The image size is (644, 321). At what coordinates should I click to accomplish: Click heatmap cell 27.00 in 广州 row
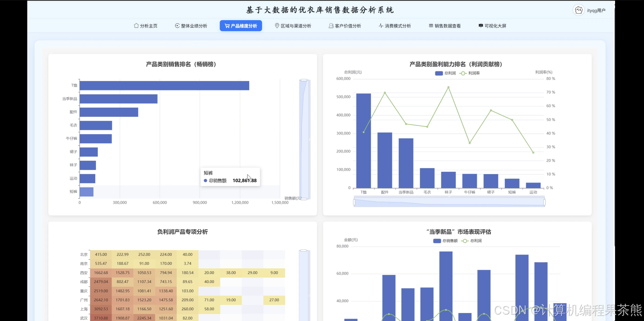274,300
